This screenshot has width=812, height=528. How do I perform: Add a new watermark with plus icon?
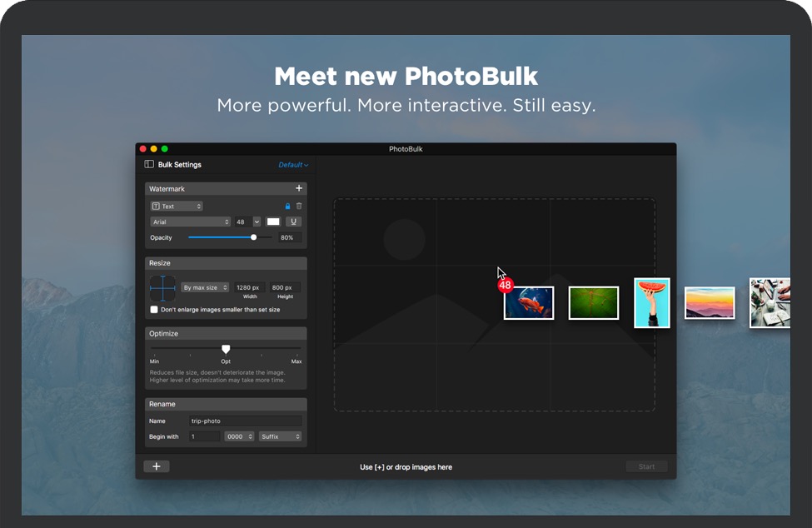pyautogui.click(x=299, y=189)
